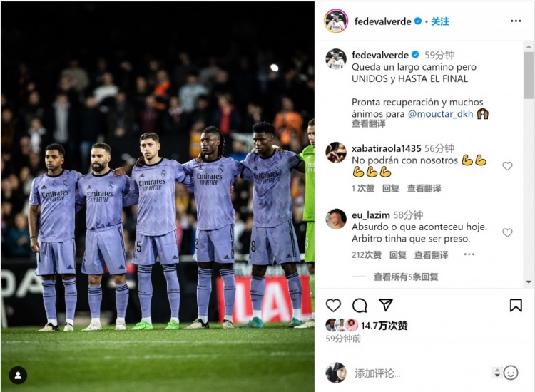Reply to xabatiraola1435's comment
535x392 pixels.
[391, 188]
